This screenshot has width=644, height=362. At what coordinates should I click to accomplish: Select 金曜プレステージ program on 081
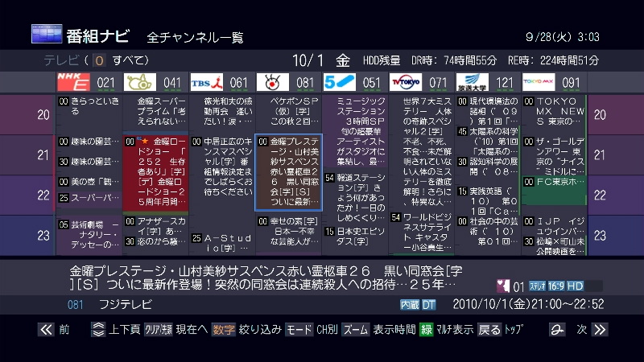point(289,172)
